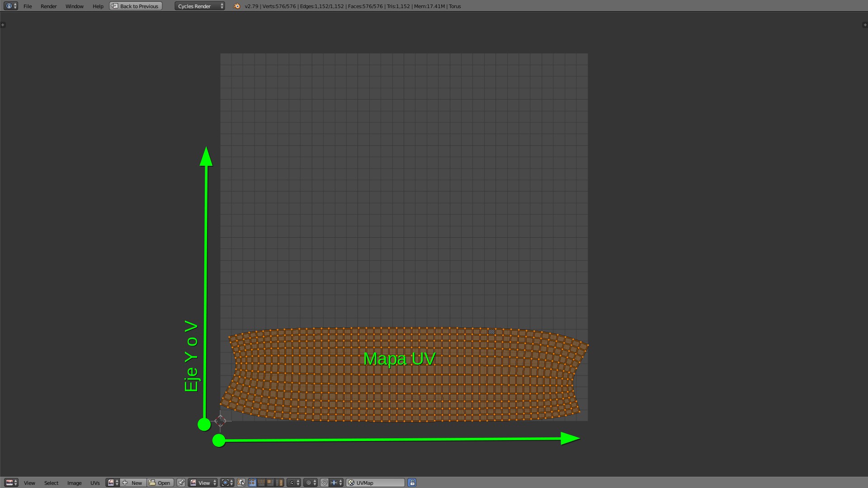Open the pivot point selector

(x=227, y=483)
